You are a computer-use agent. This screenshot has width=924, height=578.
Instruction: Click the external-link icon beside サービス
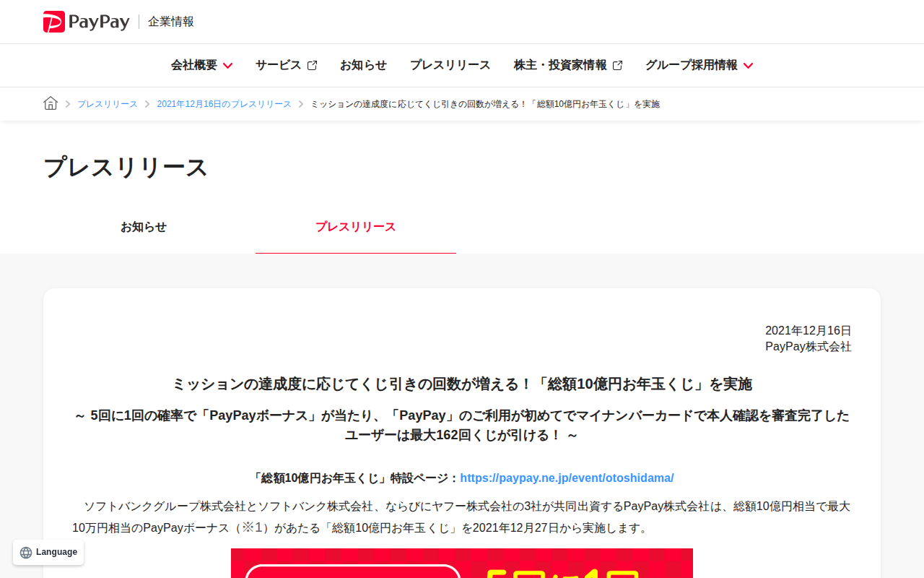click(x=312, y=65)
